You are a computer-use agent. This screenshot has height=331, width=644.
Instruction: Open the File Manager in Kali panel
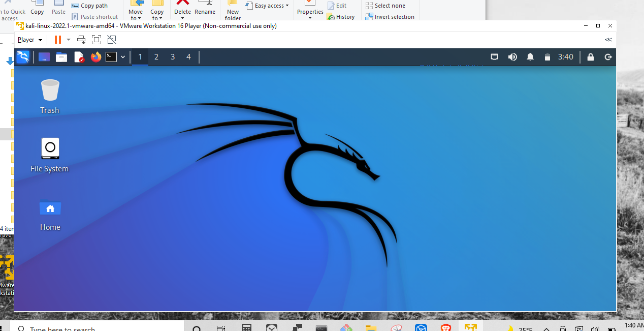pos(61,57)
